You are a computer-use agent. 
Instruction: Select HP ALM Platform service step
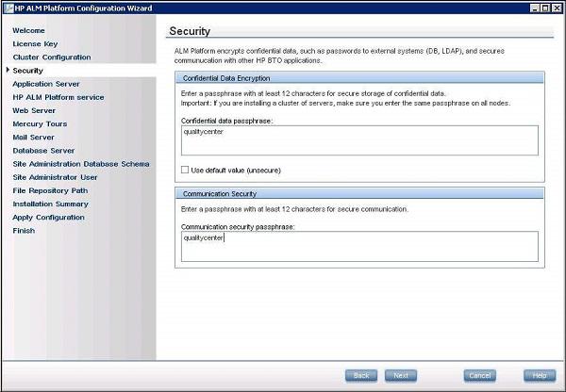click(x=58, y=96)
